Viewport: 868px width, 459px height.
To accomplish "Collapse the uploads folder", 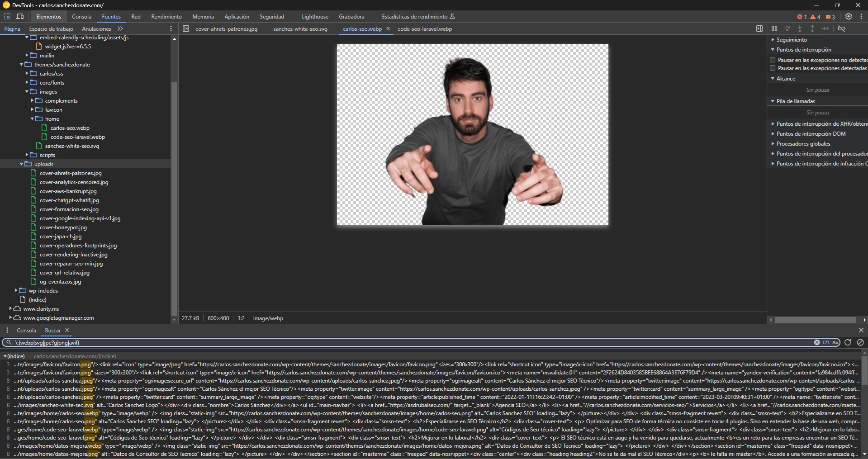I will pyautogui.click(x=21, y=164).
